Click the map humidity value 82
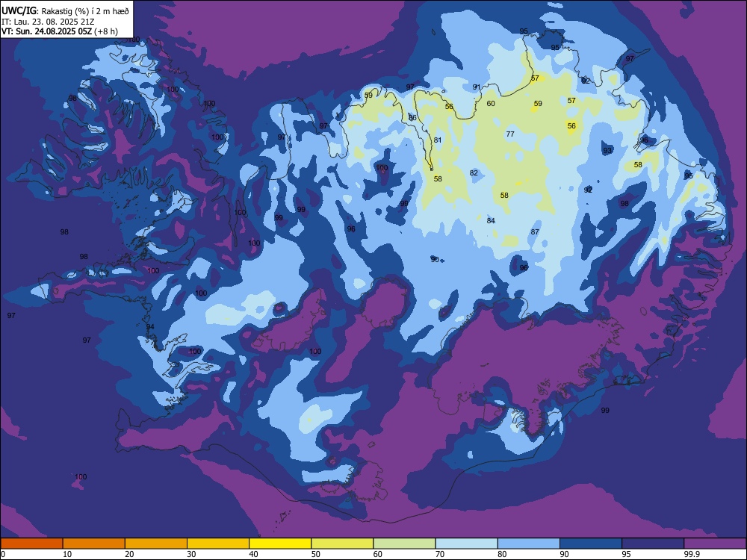Viewport: 747px width, 560px height. pos(474,173)
